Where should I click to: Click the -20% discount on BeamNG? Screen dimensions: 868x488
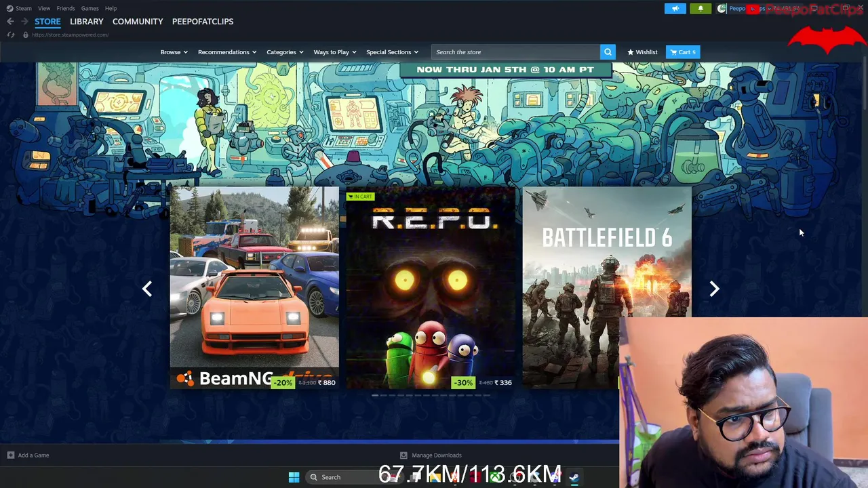(x=282, y=382)
